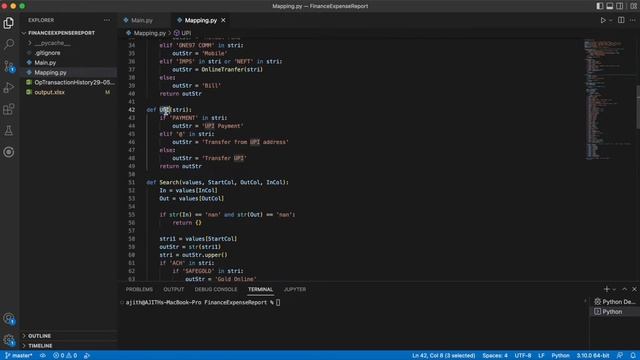Image resolution: width=640 pixels, height=360 pixels.
Task: Click UPI symbol breadcrumb
Action: (186, 33)
